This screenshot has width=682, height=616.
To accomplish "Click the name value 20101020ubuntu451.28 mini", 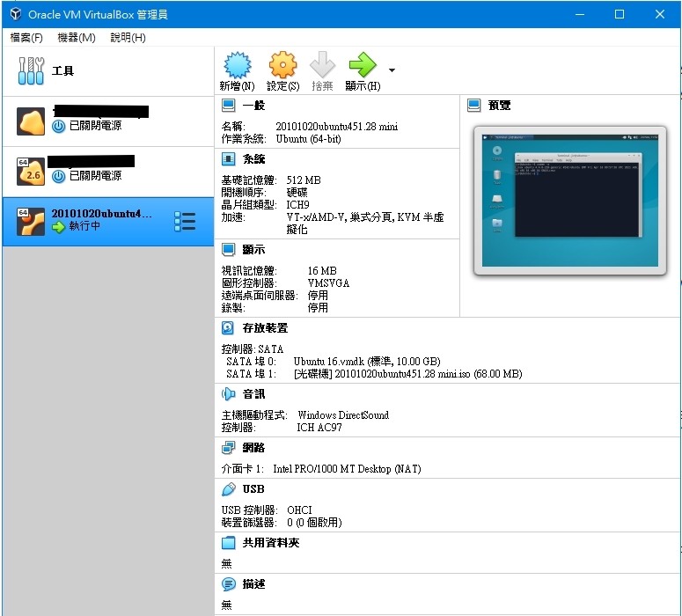I will [x=337, y=127].
